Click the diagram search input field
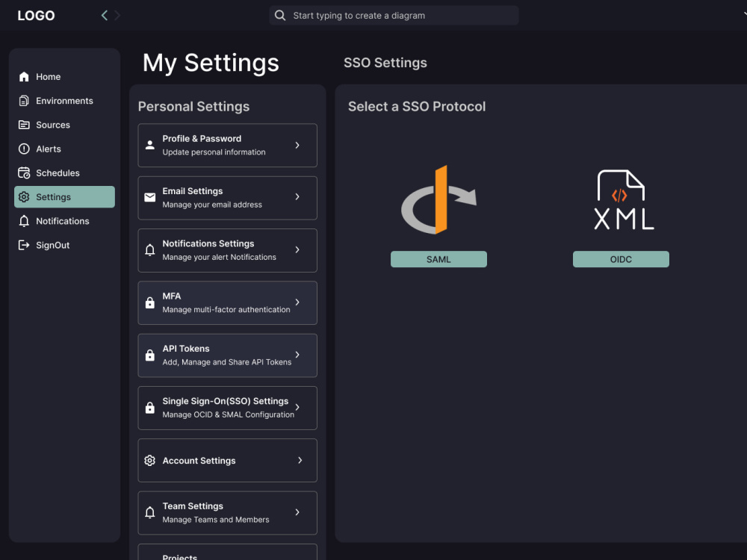747x560 pixels. [x=394, y=16]
